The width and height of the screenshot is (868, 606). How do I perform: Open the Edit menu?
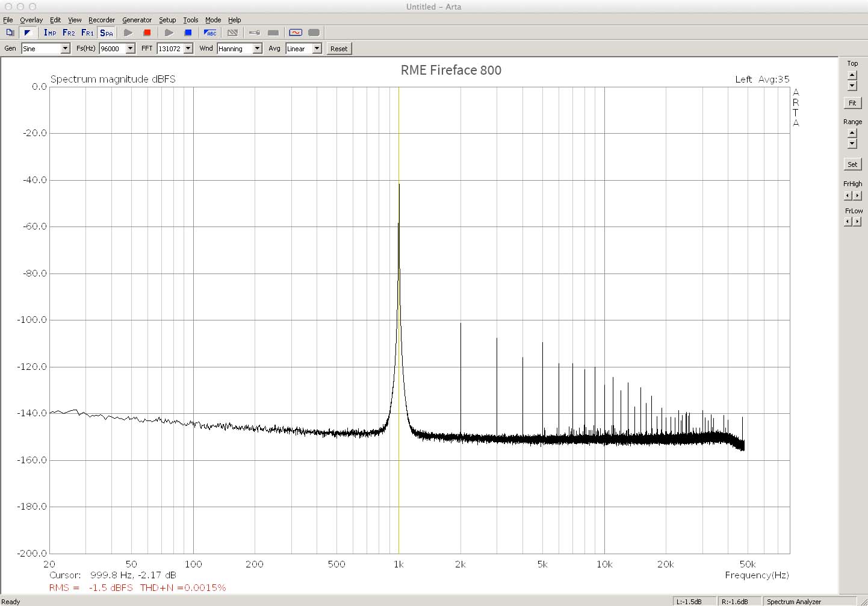[x=55, y=20]
